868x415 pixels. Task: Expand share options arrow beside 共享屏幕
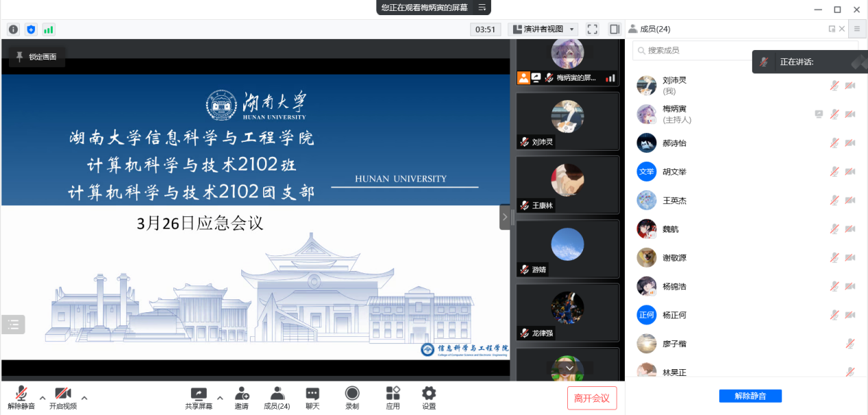point(220,397)
